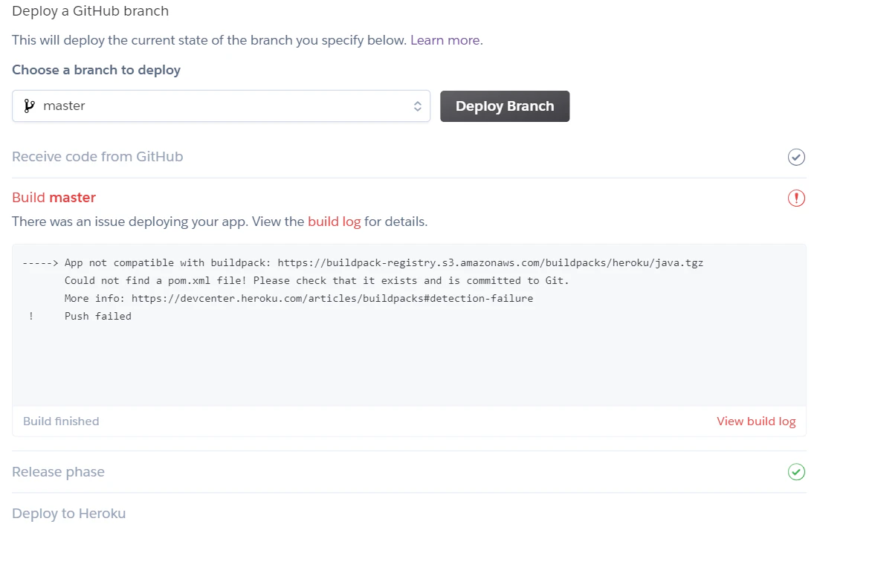The height and width of the screenshot is (588, 872).
Task: Click the Choose a branch to deploy label
Action: pyautogui.click(x=96, y=70)
